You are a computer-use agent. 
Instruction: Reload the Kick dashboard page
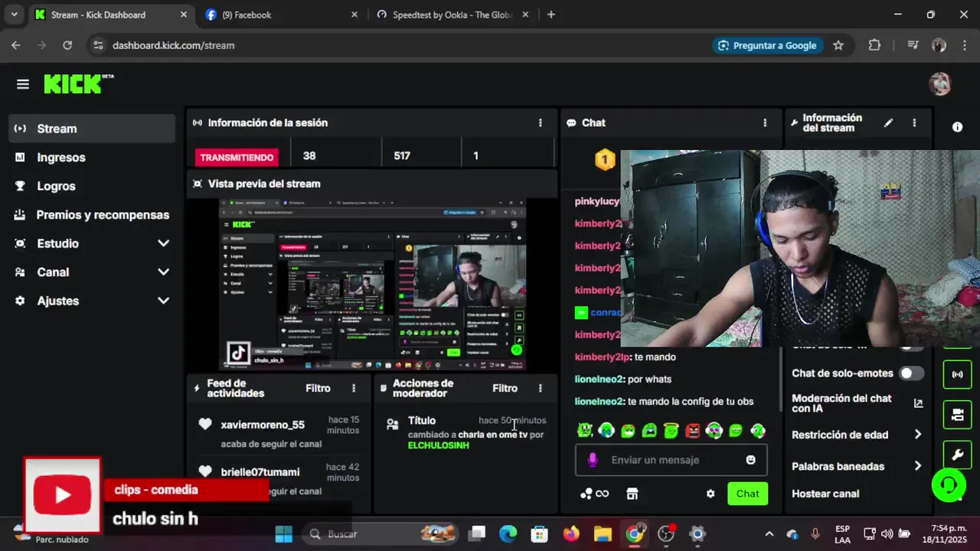pos(67,45)
